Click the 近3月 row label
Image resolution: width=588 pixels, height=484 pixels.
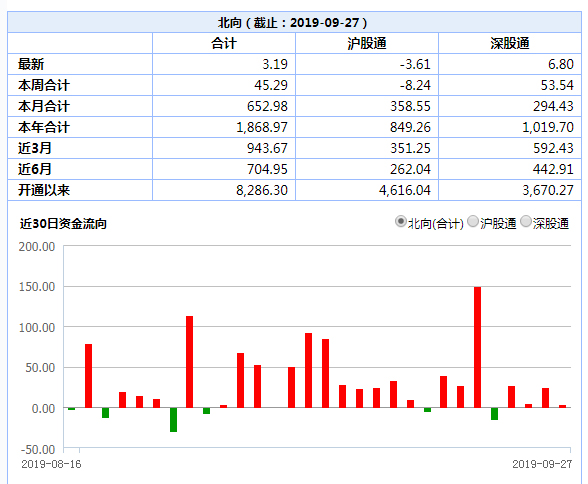point(35,148)
